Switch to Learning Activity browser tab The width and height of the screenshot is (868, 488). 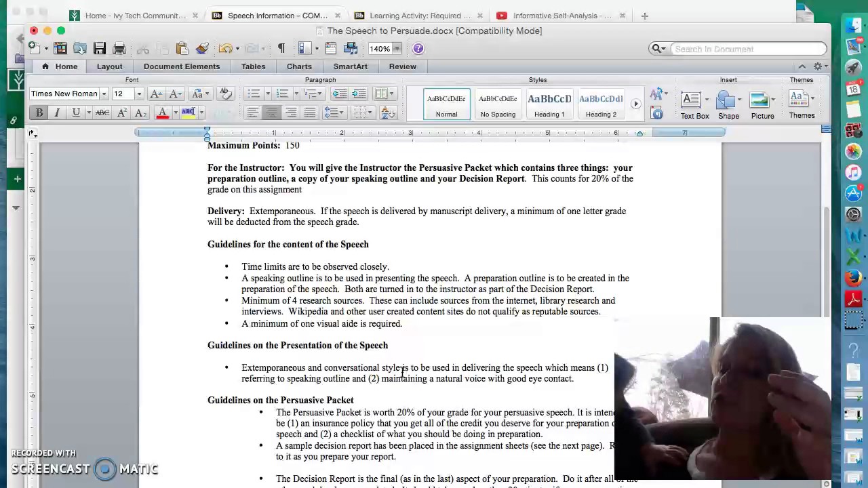tap(419, 16)
